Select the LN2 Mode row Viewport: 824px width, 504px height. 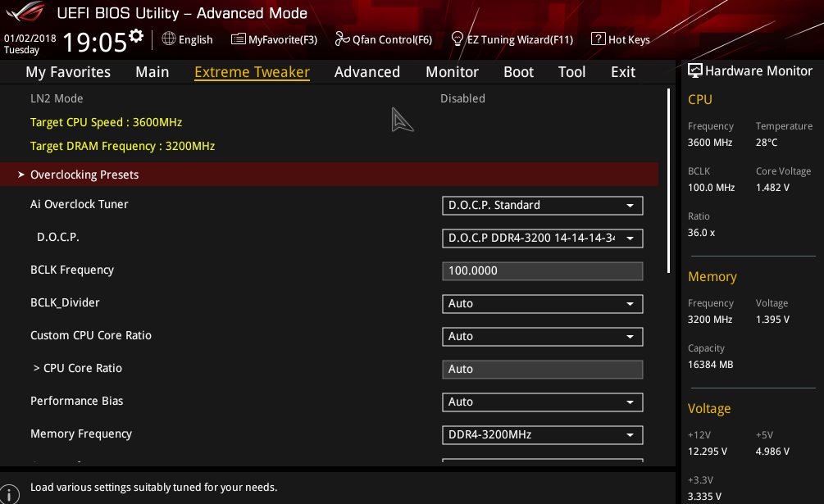(x=329, y=98)
